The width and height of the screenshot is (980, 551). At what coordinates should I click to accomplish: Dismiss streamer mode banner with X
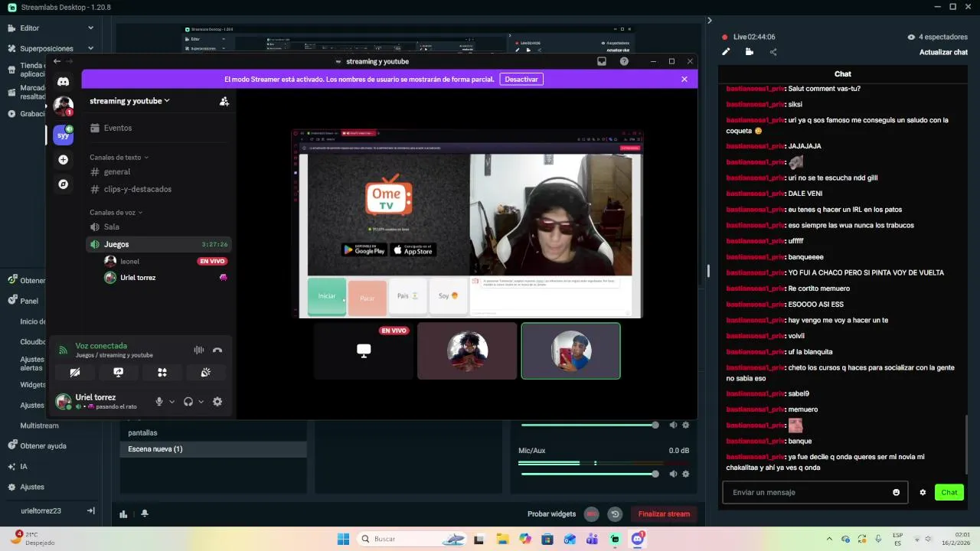pos(684,79)
